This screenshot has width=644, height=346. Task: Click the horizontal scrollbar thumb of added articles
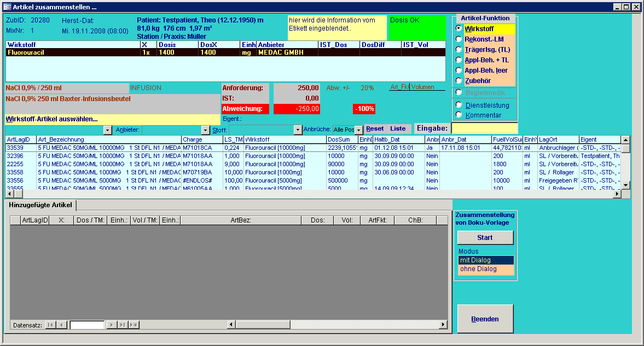tap(263, 325)
